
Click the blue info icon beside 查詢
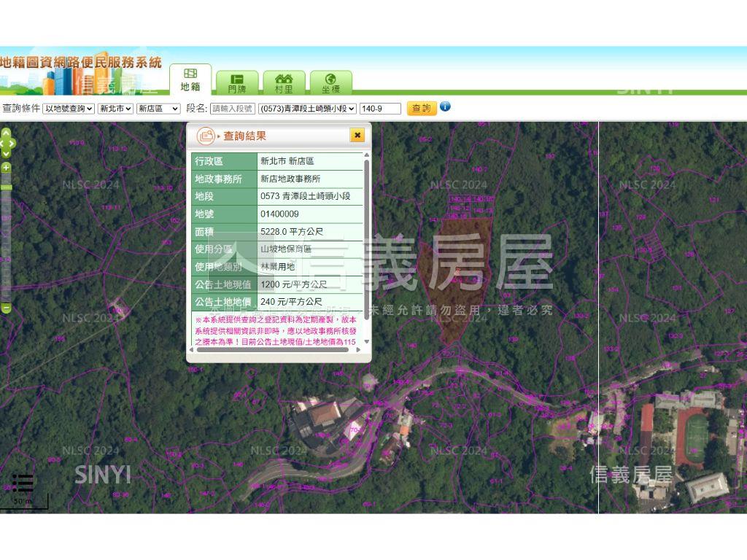(x=445, y=106)
